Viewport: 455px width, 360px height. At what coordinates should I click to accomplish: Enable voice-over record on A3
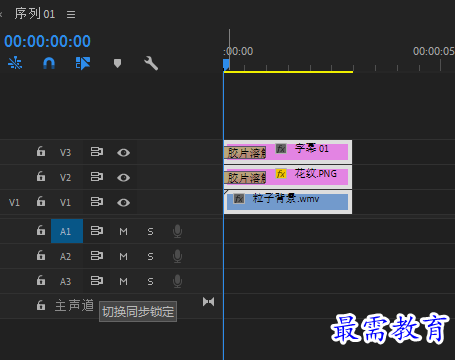click(177, 281)
